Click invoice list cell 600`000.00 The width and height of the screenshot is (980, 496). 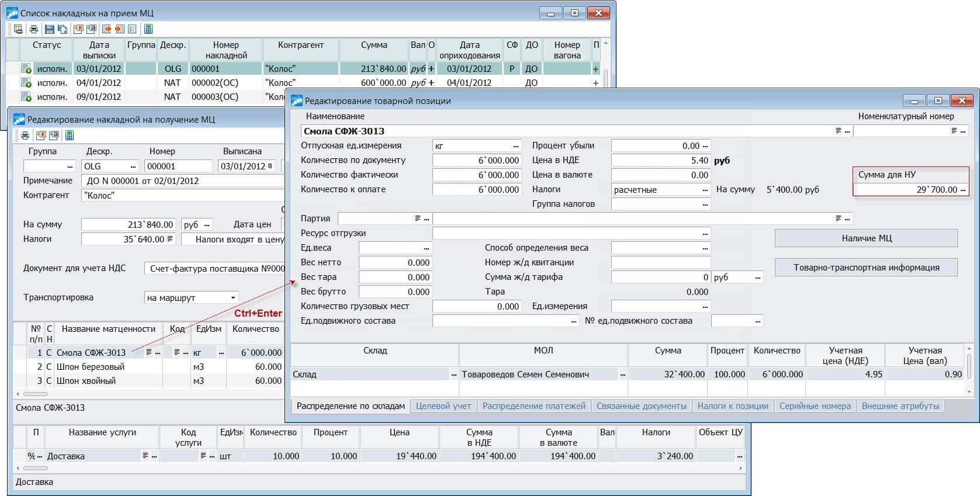(374, 83)
